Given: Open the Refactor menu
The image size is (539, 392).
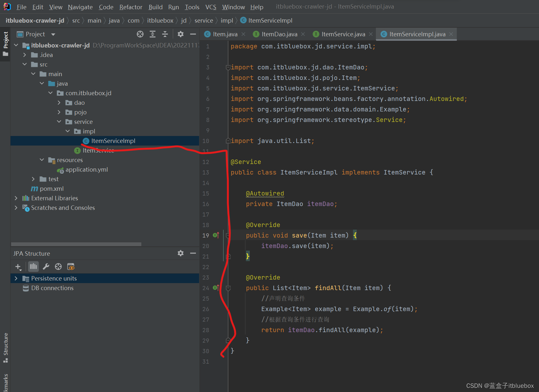Looking at the screenshot, I should point(131,7).
